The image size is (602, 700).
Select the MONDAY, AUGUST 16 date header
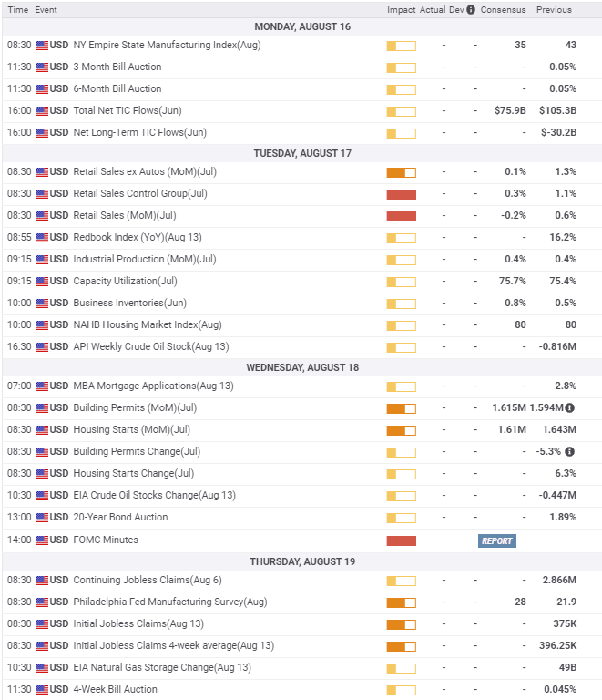click(x=302, y=26)
